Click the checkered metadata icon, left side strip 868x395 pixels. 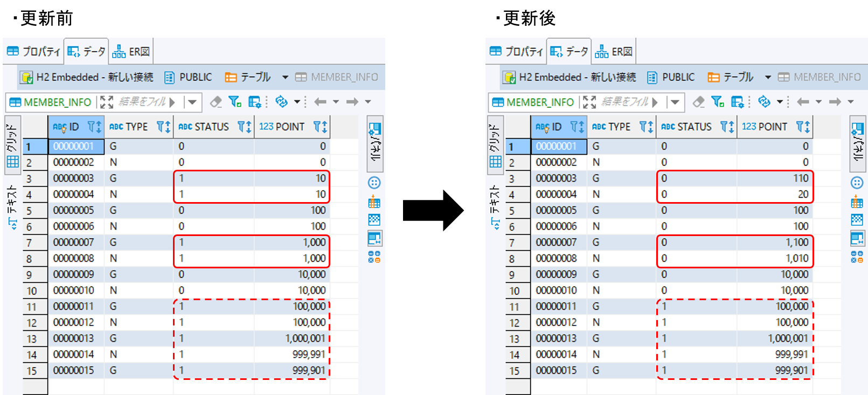coord(374,219)
